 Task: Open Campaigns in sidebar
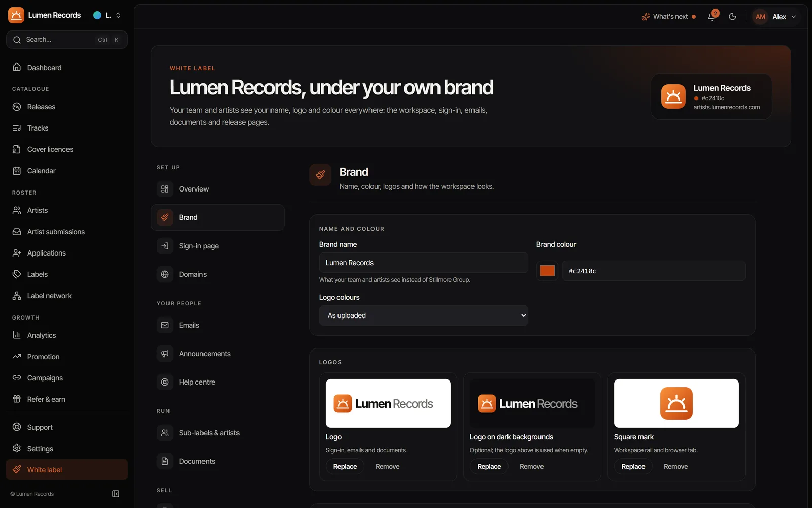pos(67,378)
